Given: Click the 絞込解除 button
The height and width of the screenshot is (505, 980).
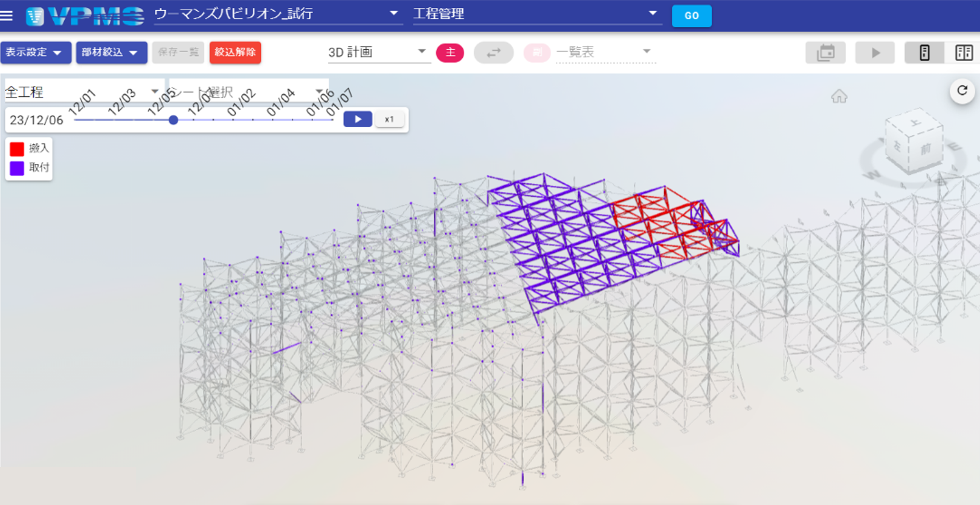Looking at the screenshot, I should 235,53.
